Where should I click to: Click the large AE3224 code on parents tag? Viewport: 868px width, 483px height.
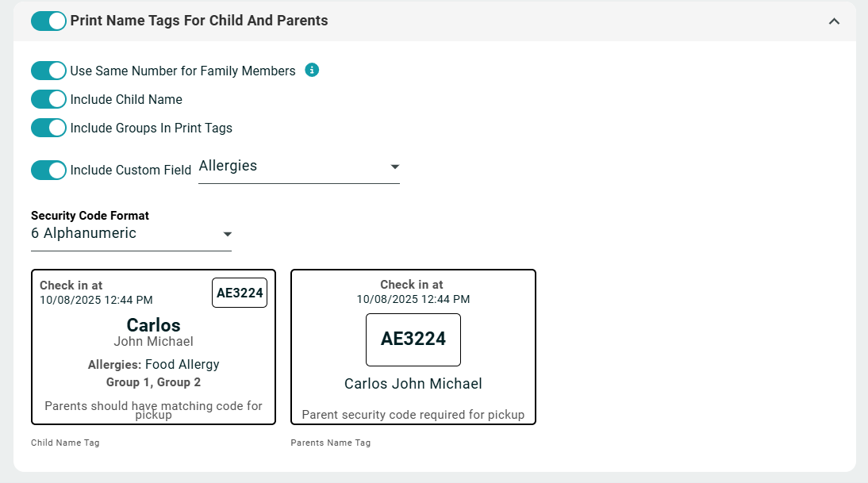tap(413, 339)
